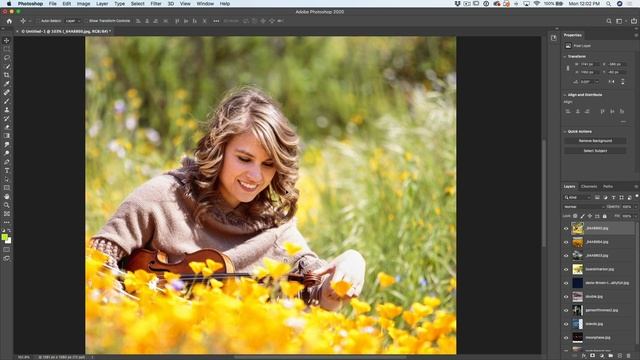Toggle the width-height link constraint icon
Image resolution: width=640 pixels, height=360 pixels.
click(568, 68)
